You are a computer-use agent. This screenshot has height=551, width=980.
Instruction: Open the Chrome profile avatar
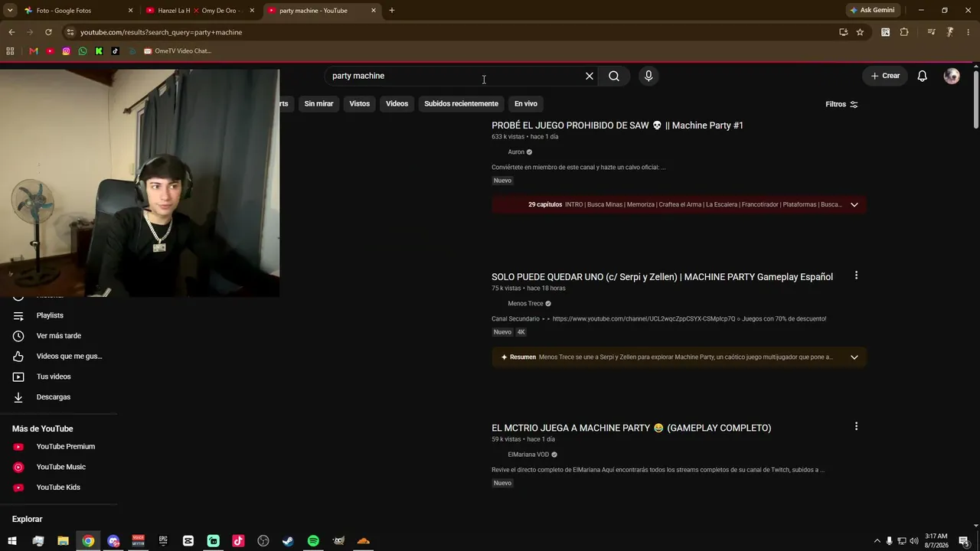949,32
